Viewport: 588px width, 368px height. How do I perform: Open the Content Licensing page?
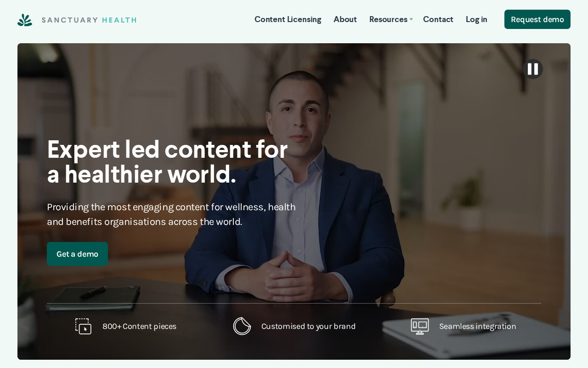(288, 19)
